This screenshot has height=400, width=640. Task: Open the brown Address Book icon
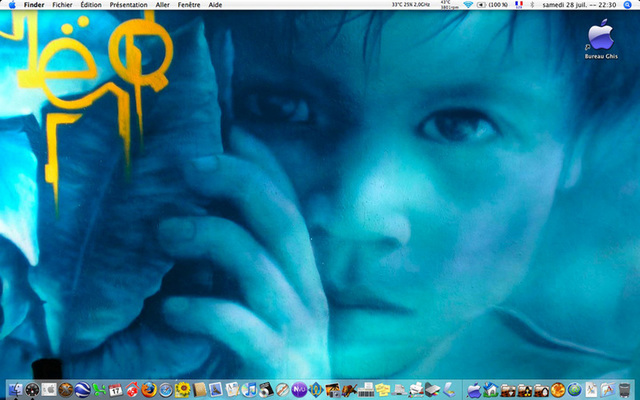(199, 390)
